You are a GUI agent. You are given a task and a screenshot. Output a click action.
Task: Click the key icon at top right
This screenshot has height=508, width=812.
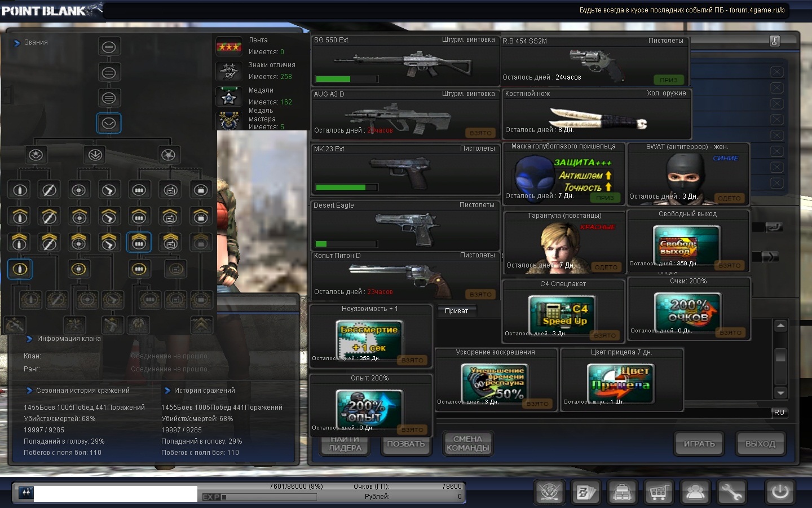click(x=775, y=41)
